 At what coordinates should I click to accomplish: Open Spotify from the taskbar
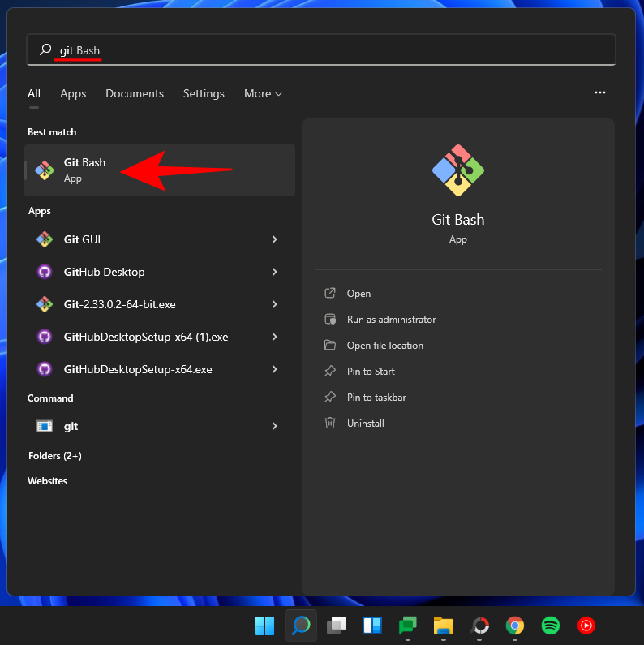coord(551,626)
